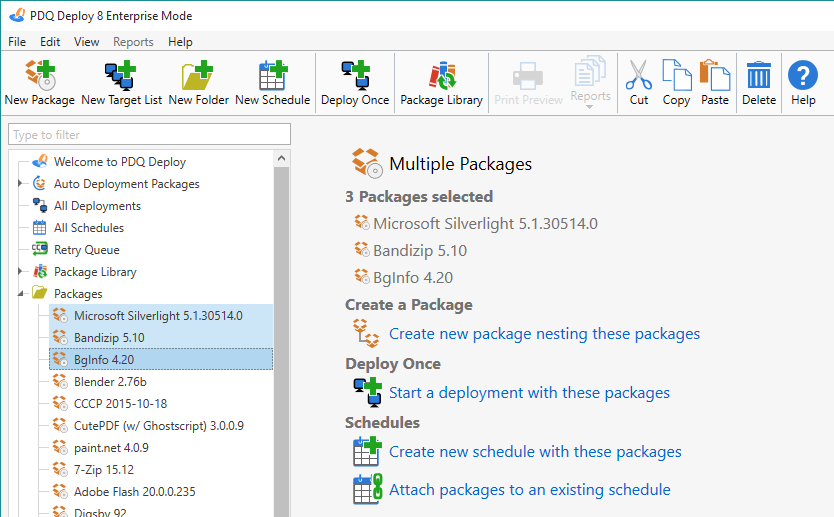The image size is (834, 517).
Task: Click the Type to filter field
Action: [149, 135]
